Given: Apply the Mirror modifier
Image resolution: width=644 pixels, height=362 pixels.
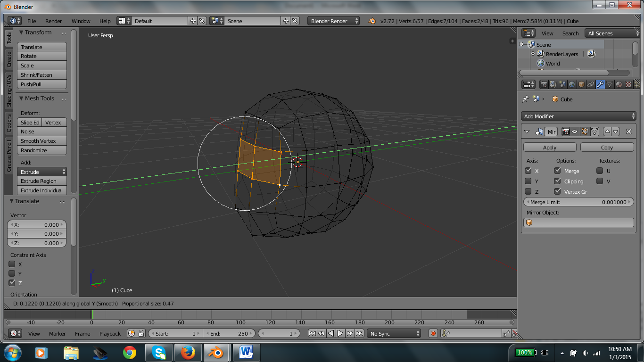Looking at the screenshot, I should pos(550,147).
